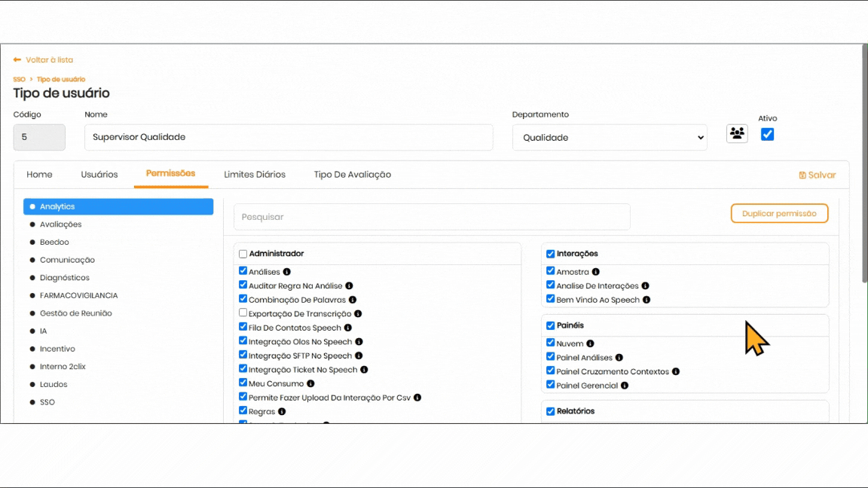Screen dimensions: 868x488
Task: Check Exportação De Transcrição checkbox
Action: coord(243,313)
